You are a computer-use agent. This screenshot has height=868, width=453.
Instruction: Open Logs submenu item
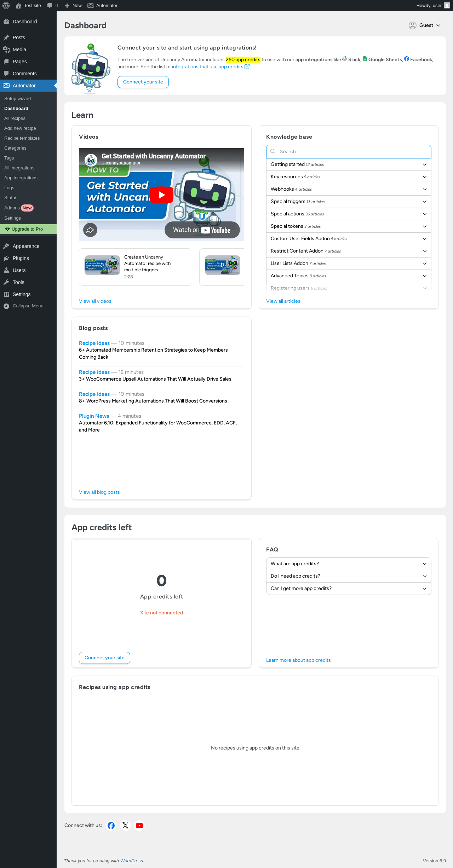coord(28,188)
